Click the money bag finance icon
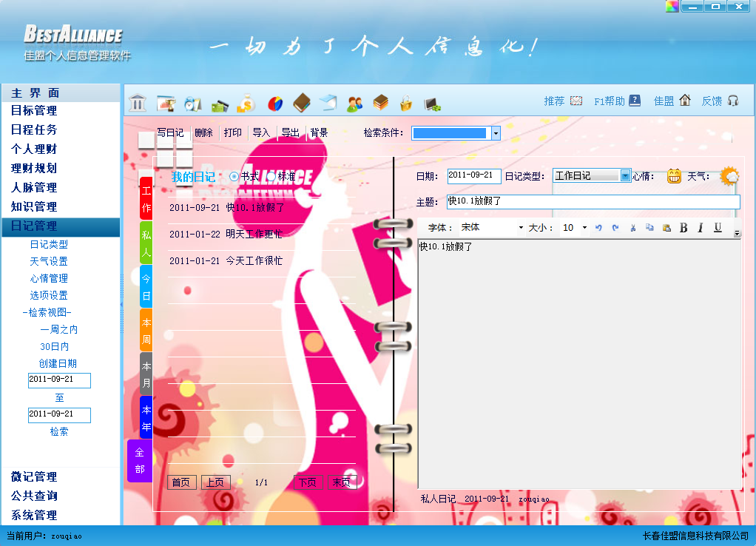 (x=246, y=104)
